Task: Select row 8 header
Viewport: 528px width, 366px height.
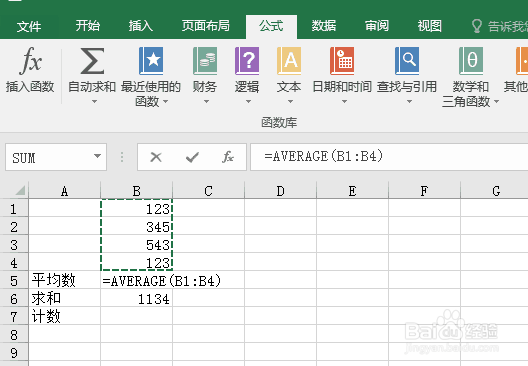Action: tap(14, 335)
